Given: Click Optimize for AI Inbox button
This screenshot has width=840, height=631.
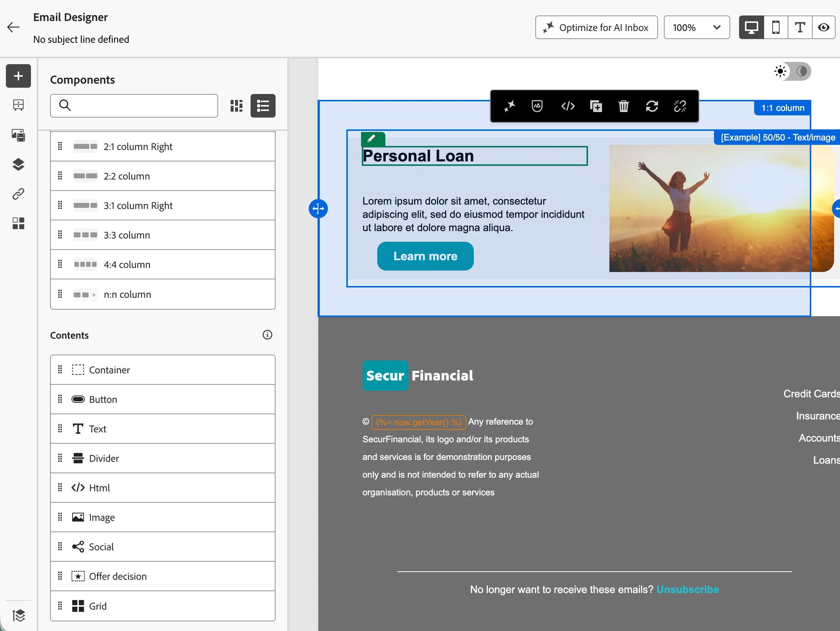Looking at the screenshot, I should pyautogui.click(x=596, y=27).
